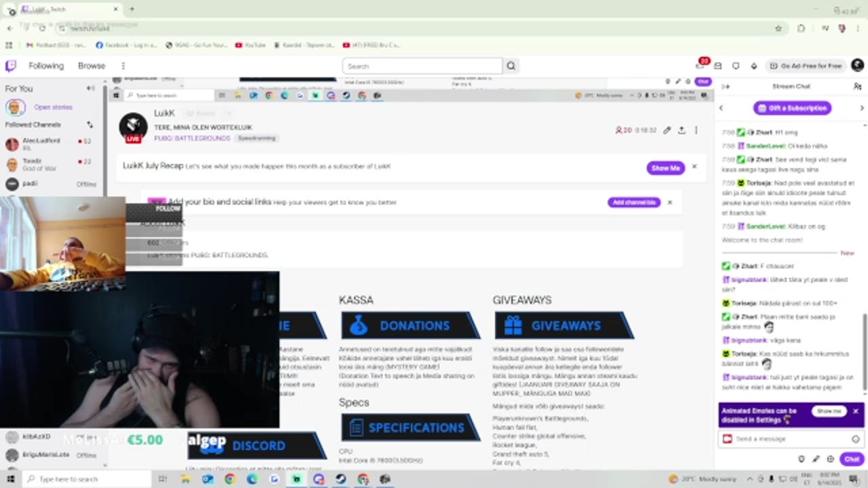
Task: Click the SPECIFICATIONS panel banner
Action: (x=410, y=428)
